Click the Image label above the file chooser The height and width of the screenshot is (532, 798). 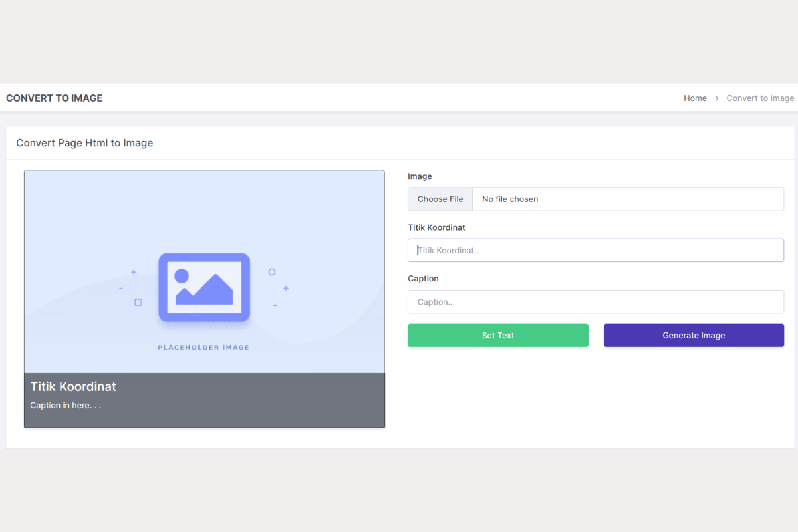(x=420, y=176)
